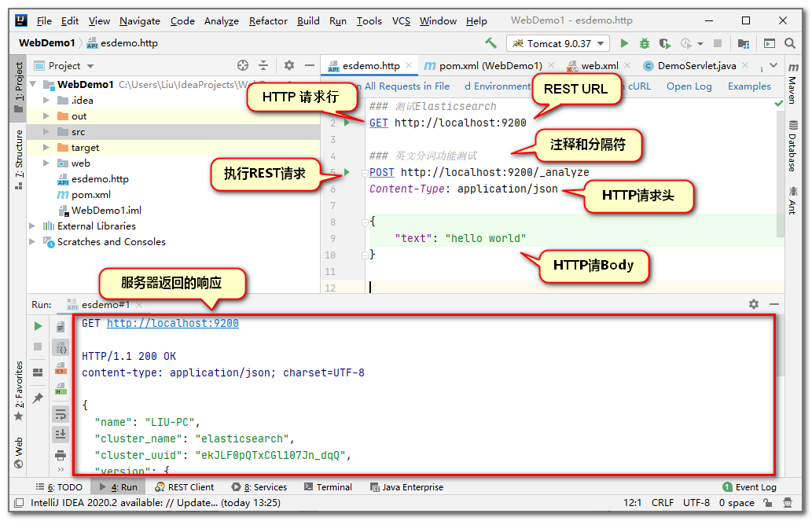Image resolution: width=812 pixels, height=521 pixels.
Task: Switch to DemoServlet.java tab
Action: pos(696,66)
